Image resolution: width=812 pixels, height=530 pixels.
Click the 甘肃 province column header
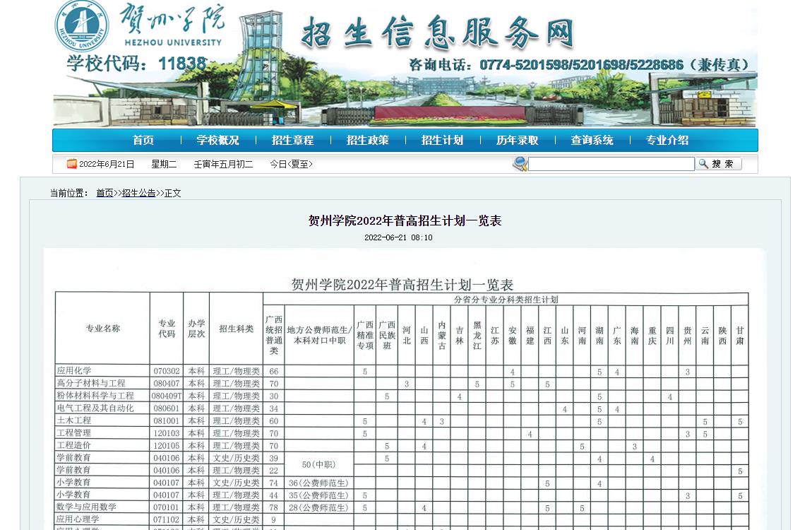pos(740,335)
